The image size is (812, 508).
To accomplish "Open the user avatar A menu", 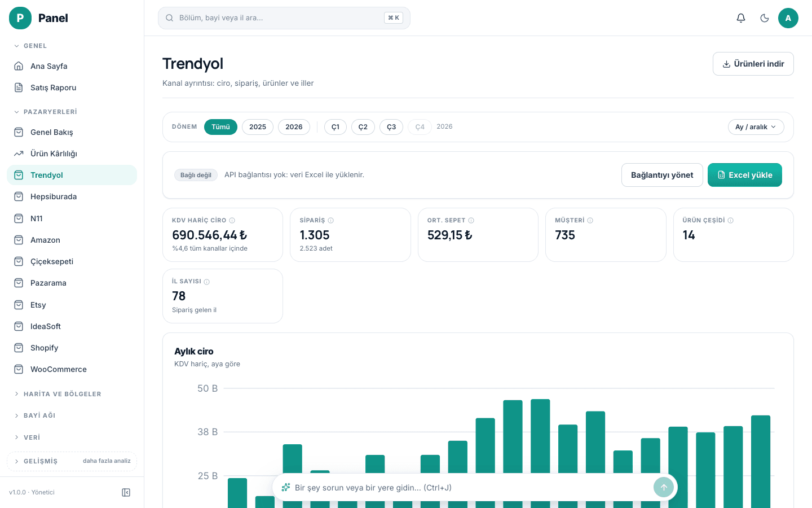I will click(788, 18).
